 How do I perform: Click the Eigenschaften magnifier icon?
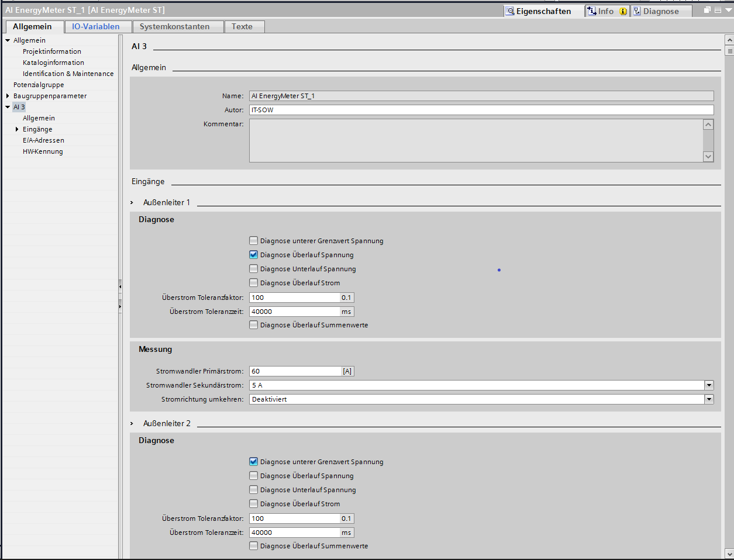[x=510, y=11]
